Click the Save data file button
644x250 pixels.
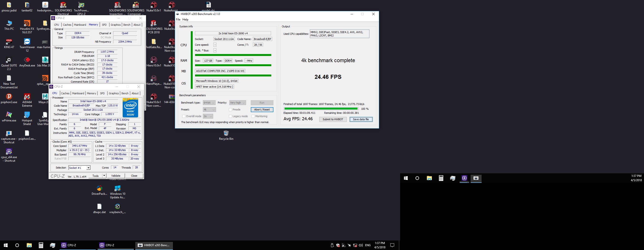point(361,119)
